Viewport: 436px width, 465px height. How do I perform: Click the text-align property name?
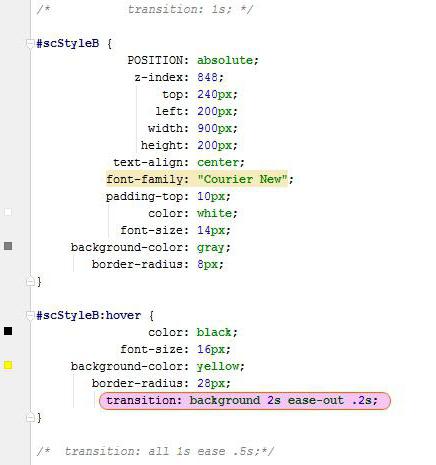pos(148,163)
